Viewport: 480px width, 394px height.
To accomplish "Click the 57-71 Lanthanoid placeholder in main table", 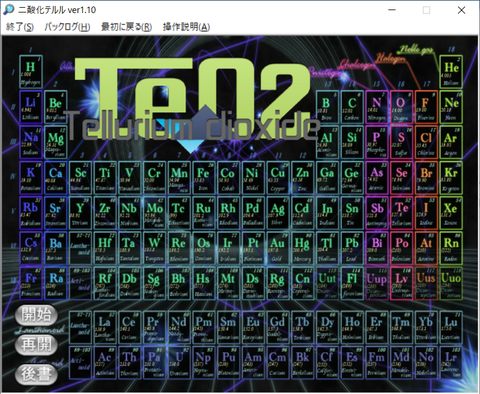I will coord(80,248).
